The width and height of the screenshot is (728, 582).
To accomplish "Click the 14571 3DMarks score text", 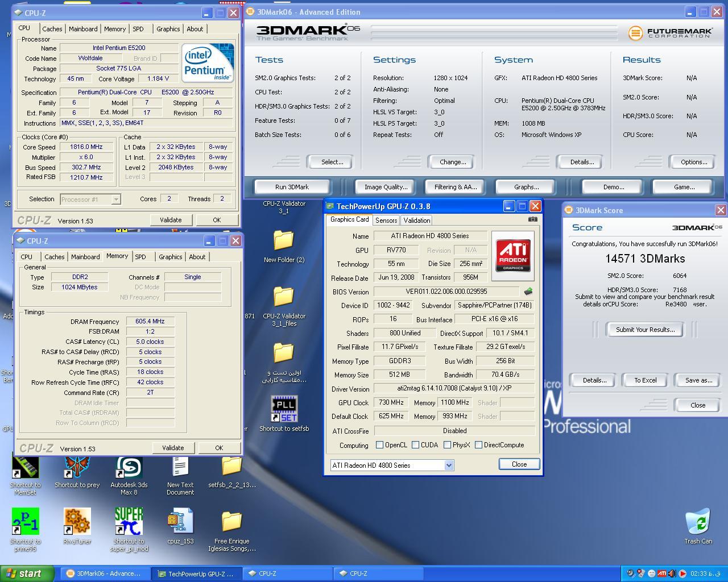I will [x=645, y=259].
